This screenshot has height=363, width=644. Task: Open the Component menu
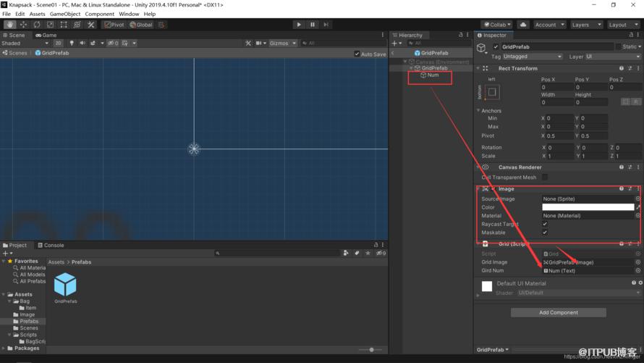click(x=99, y=14)
